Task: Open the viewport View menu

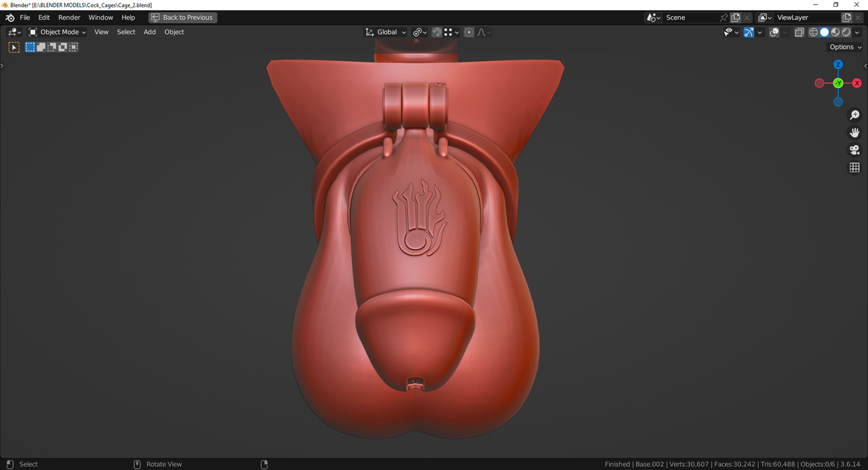Action: pos(101,32)
